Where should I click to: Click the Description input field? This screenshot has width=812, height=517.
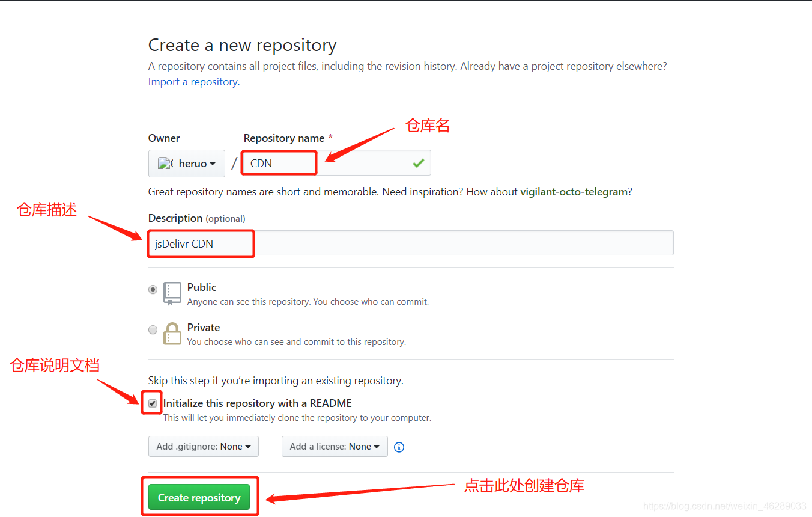point(411,243)
